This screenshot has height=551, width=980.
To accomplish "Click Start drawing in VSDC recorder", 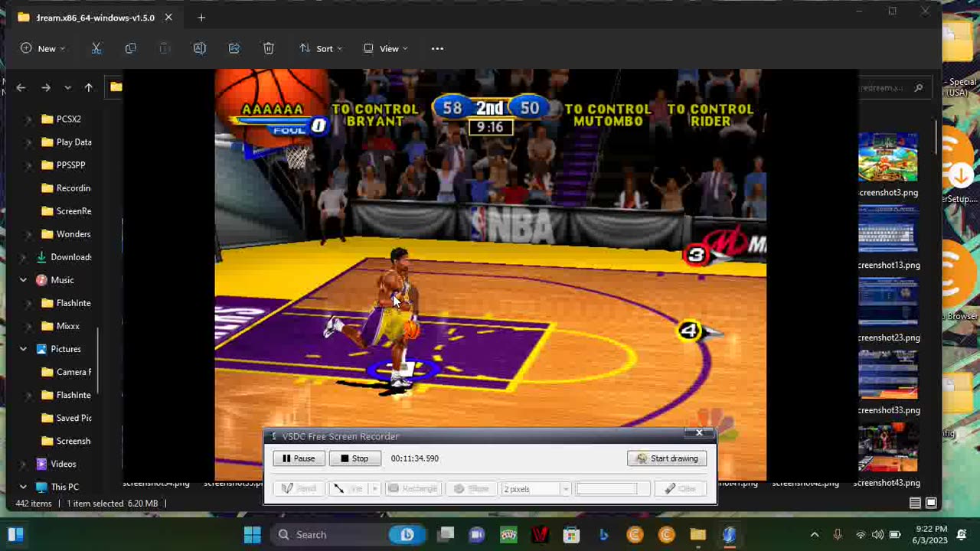I will coord(668,458).
